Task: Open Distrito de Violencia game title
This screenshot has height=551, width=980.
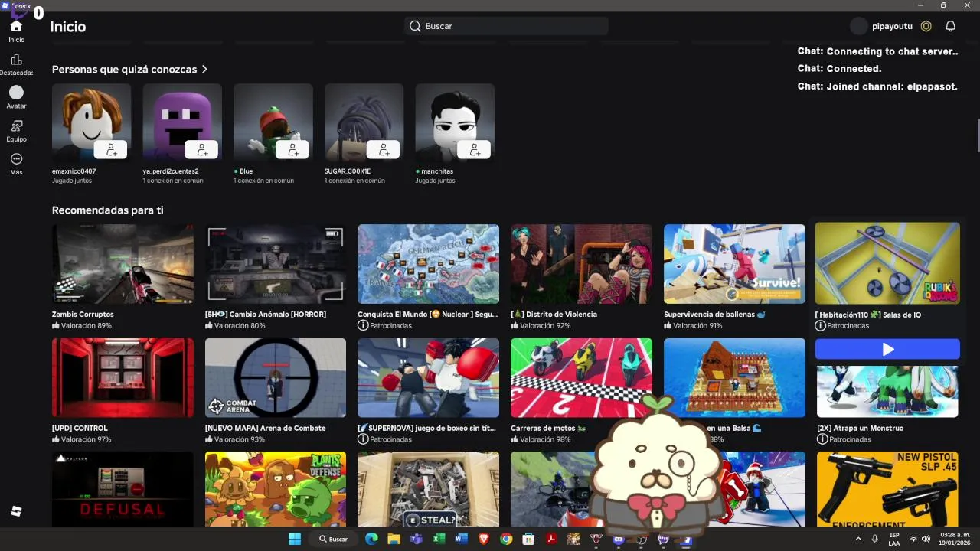Action: pyautogui.click(x=554, y=315)
